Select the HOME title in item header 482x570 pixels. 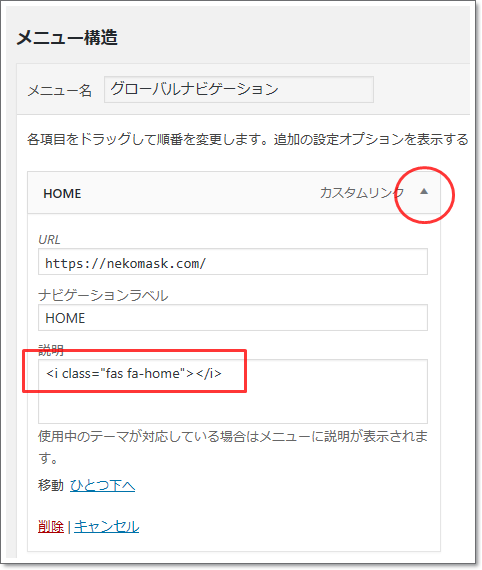[62, 193]
